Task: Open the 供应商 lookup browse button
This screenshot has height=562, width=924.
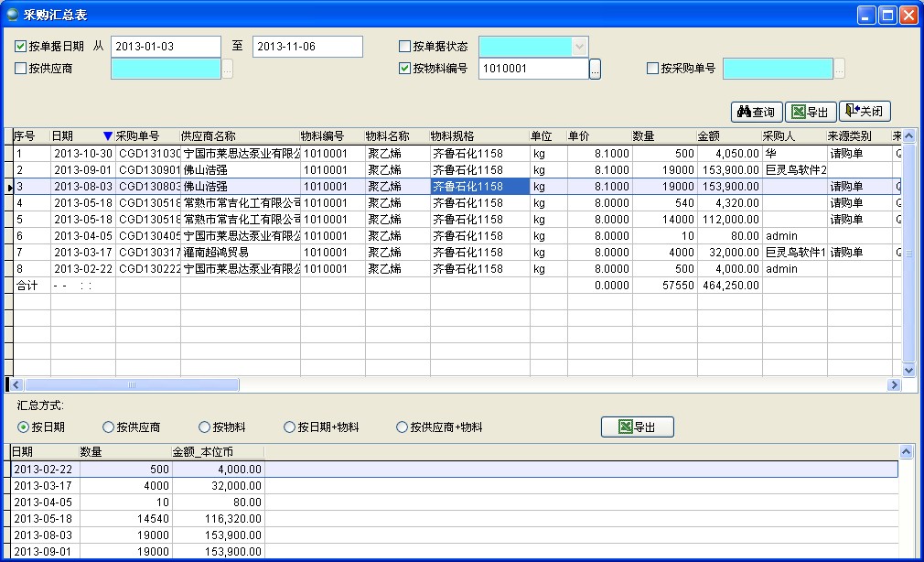Action: (x=228, y=69)
